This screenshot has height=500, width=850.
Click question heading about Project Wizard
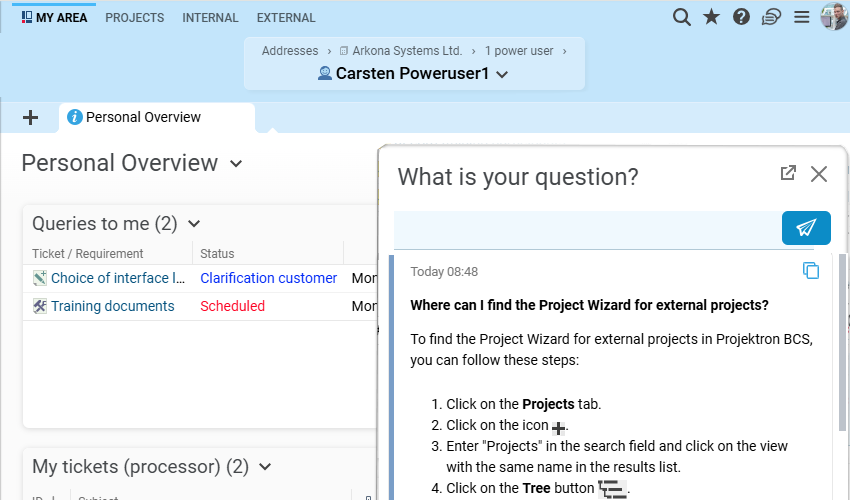(589, 305)
